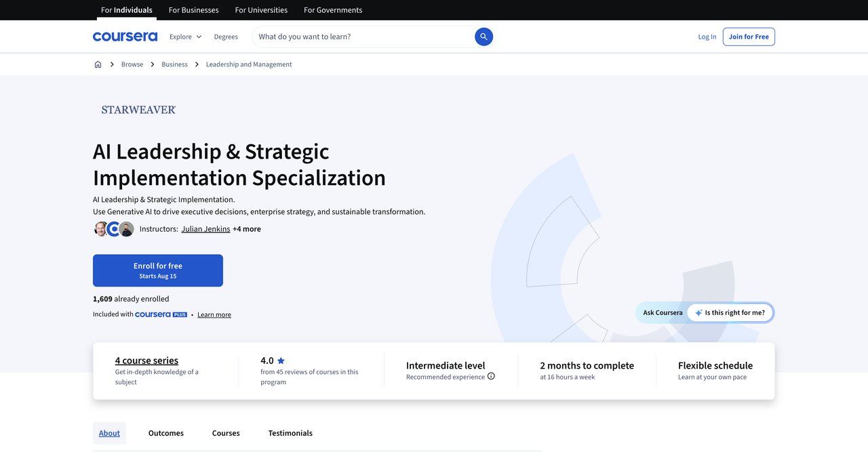Click the Join for Free button

point(749,37)
